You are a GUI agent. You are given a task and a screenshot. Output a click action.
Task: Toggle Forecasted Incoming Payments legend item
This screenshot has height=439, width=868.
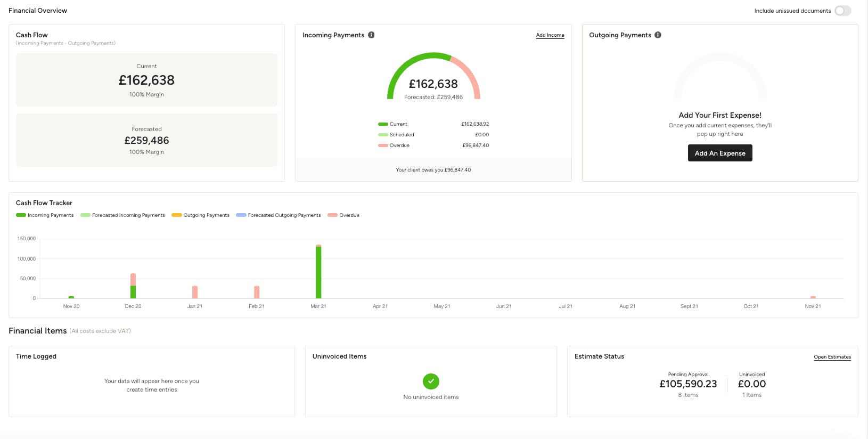[122, 215]
